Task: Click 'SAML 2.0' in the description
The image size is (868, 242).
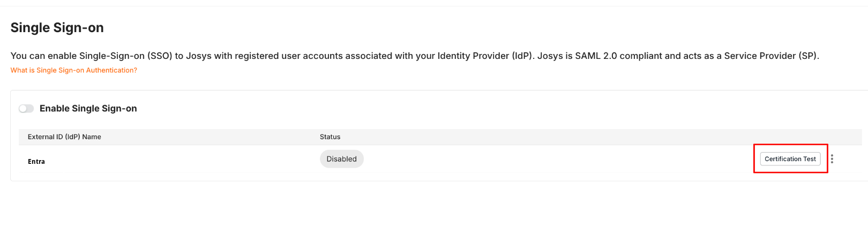Action: pos(596,56)
